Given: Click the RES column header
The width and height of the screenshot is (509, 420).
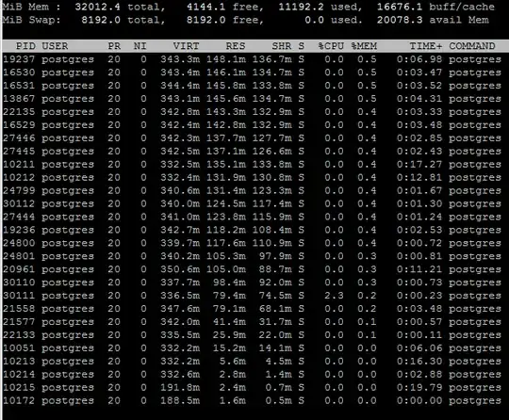Looking at the screenshot, I should click(236, 46).
